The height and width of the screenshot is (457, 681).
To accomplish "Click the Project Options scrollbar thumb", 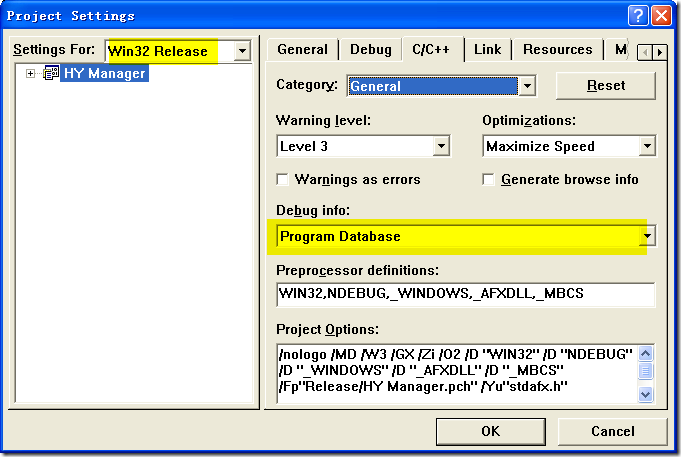I will pyautogui.click(x=645, y=371).
